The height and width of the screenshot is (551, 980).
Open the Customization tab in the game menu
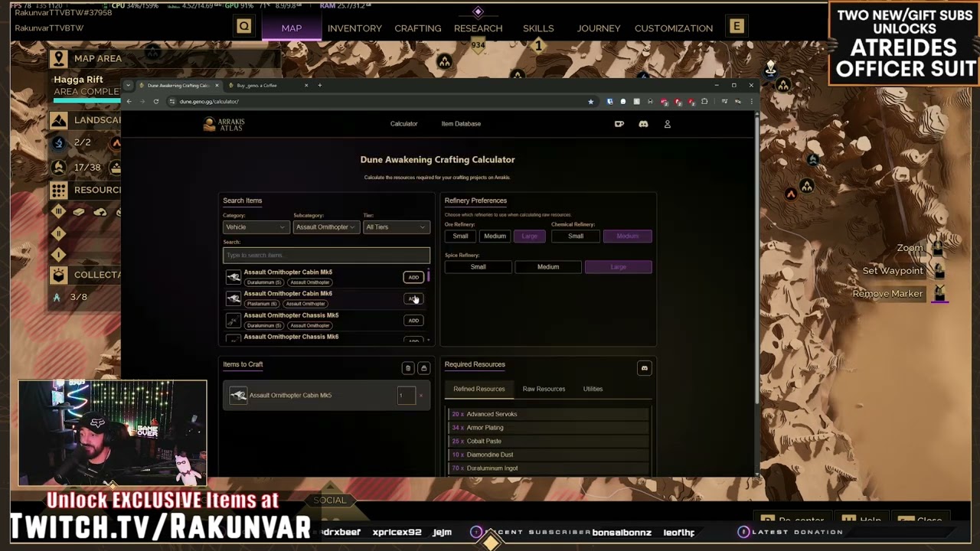click(x=674, y=28)
